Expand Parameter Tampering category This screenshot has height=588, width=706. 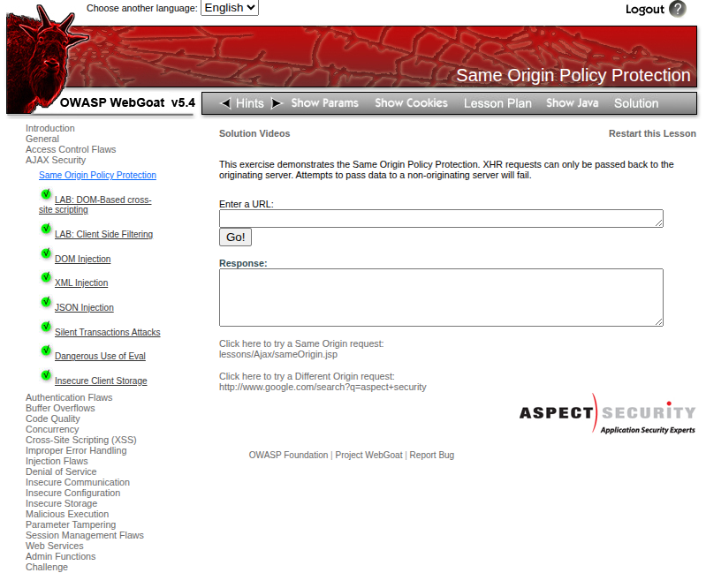click(x=71, y=524)
